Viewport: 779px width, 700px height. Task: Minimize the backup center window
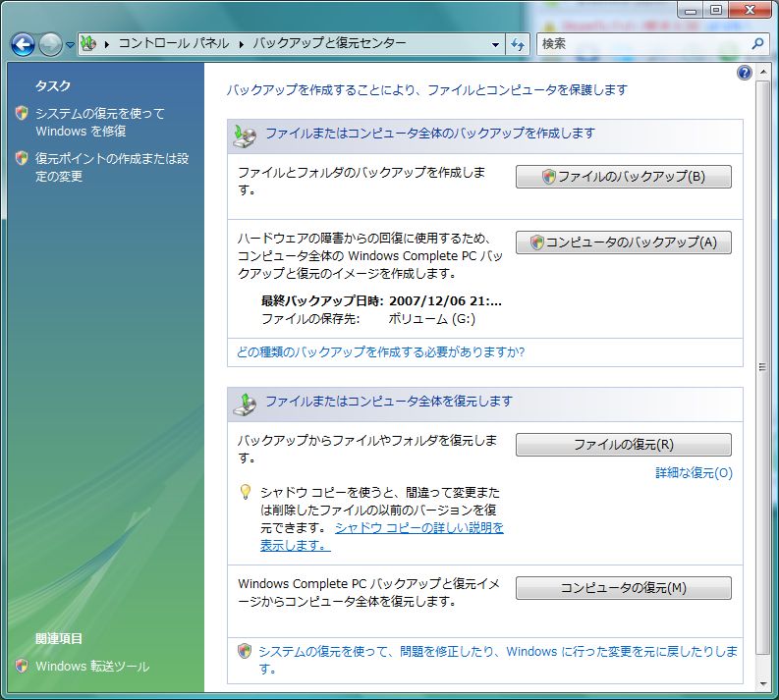tap(691, 11)
